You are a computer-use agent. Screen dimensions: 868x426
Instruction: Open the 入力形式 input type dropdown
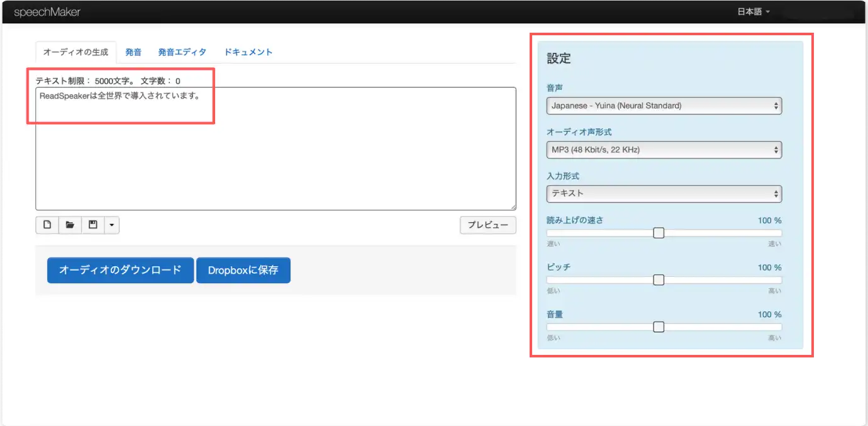coord(664,194)
